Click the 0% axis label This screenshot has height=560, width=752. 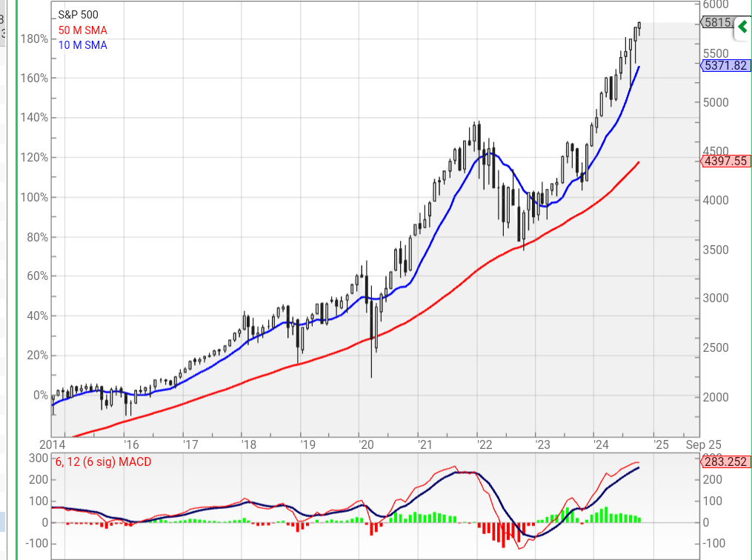click(41, 395)
